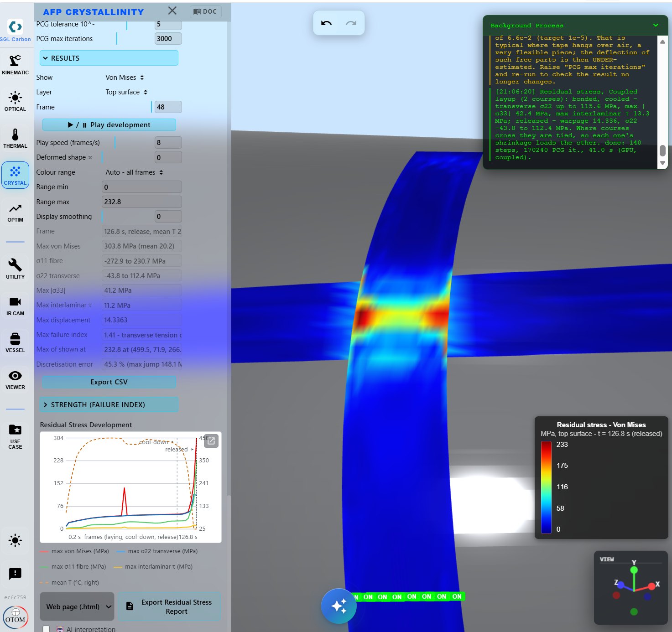Viewport: 672px width, 632px height.
Task: Click the Export CSV button
Action: (109, 382)
